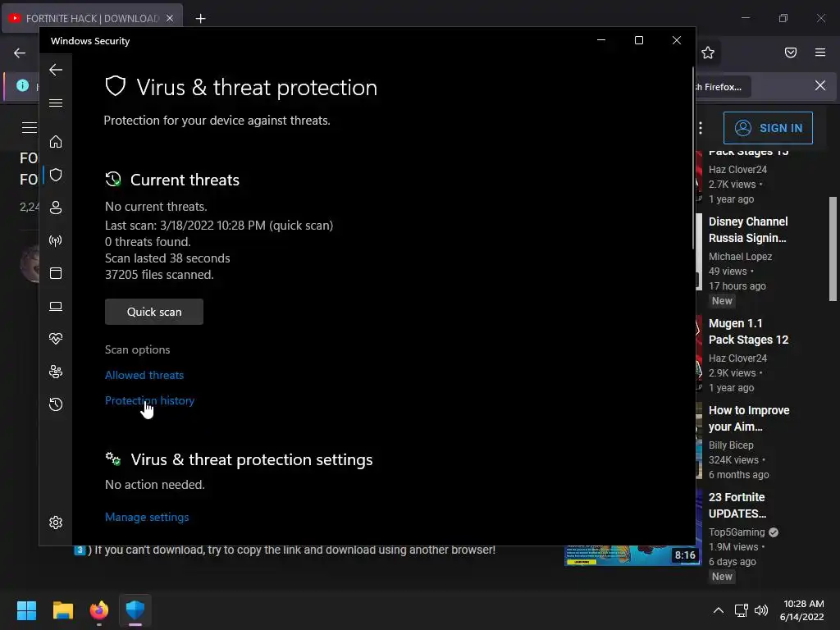Open YouTube three-dot settings menu
Viewport: 840px width, 630px height.
701,128
